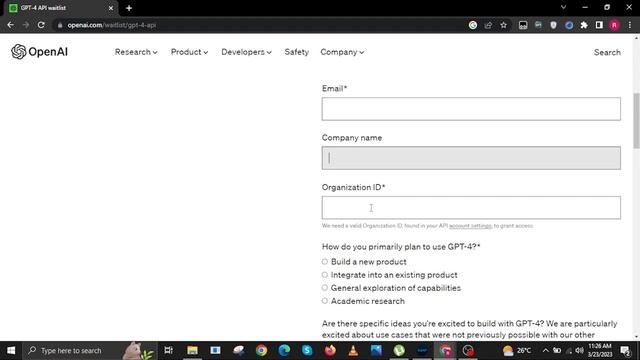Open Firefox from the taskbar
Image resolution: width=640 pixels, height=360 pixels.
pyautogui.click(x=330, y=350)
